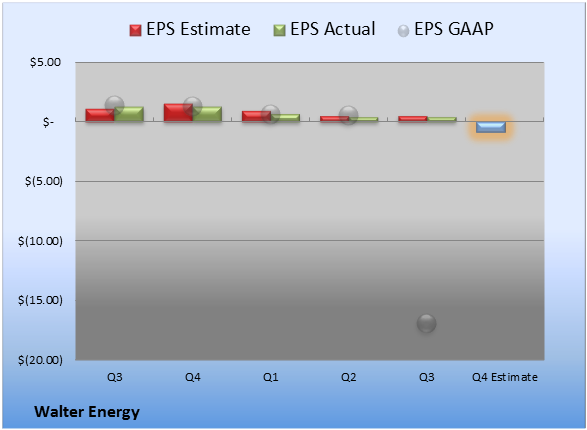
Task: Select the EPS Estimate legend label
Action: pyautogui.click(x=198, y=29)
